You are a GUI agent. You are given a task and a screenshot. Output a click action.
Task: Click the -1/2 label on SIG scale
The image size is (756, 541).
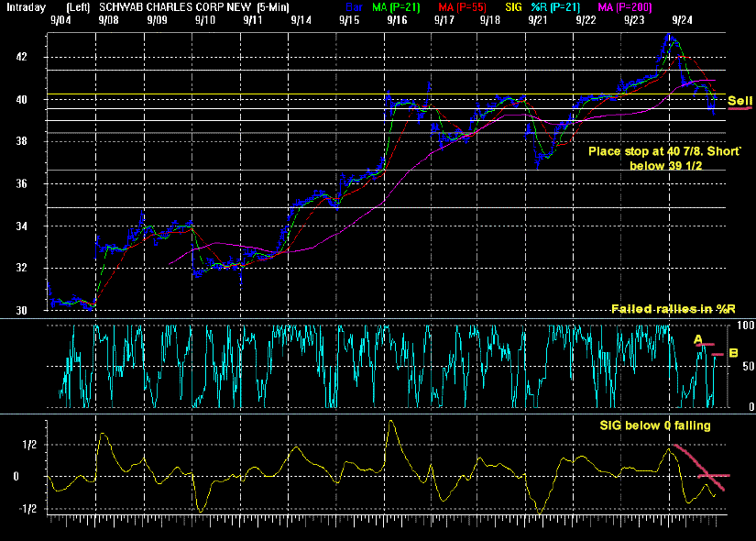tap(28, 509)
